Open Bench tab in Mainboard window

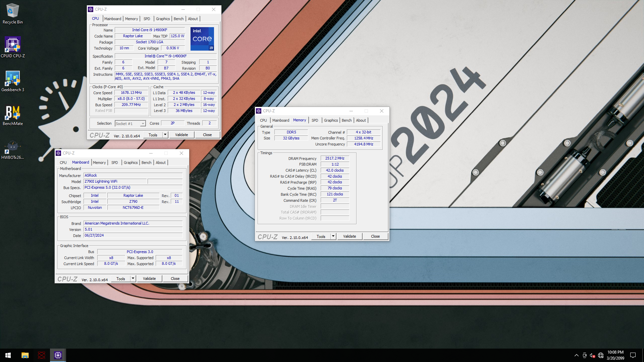tap(146, 163)
